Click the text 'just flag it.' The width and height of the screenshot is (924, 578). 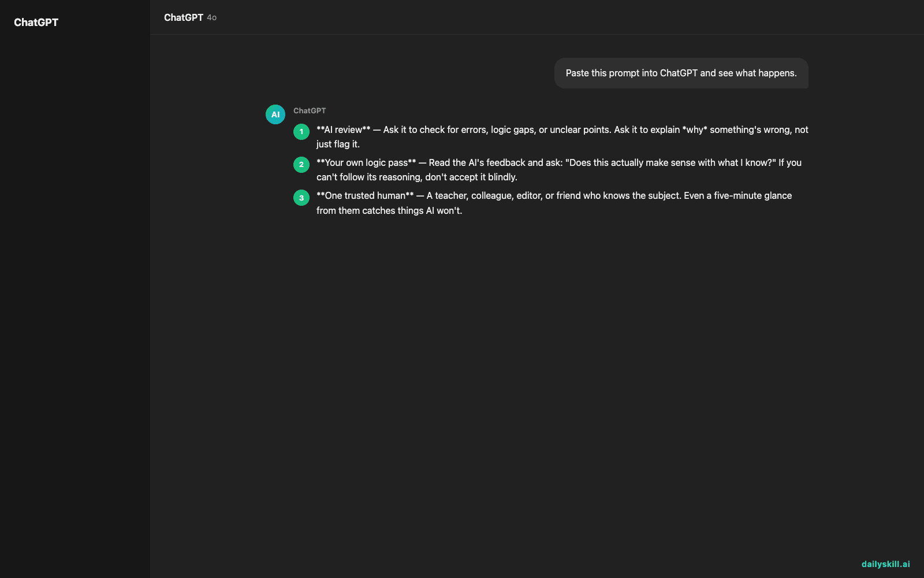tap(338, 144)
